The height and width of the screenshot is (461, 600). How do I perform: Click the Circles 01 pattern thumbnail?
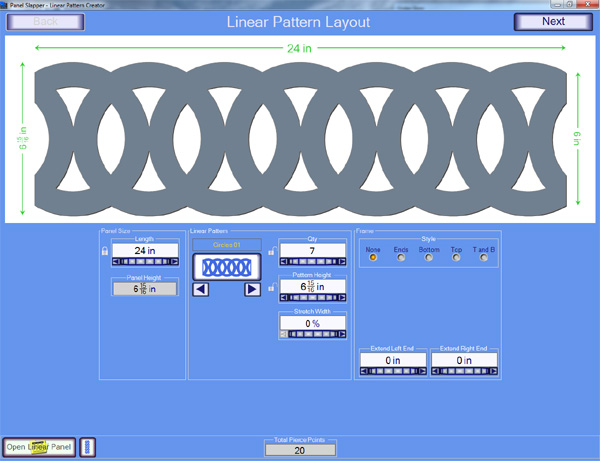pyautogui.click(x=226, y=266)
